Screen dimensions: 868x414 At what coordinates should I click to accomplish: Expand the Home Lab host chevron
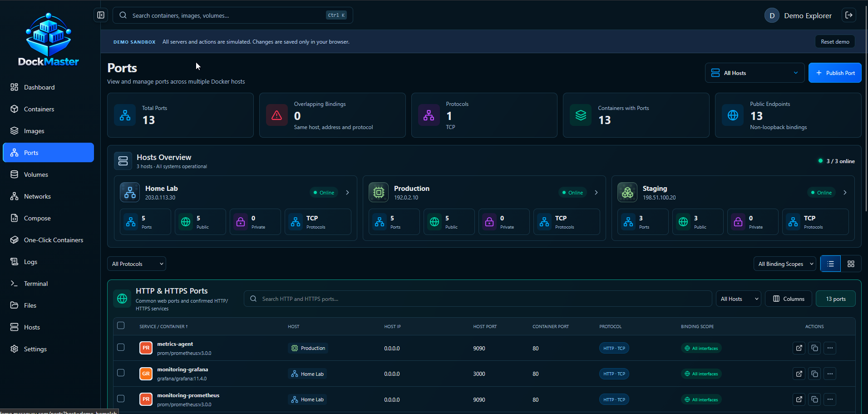click(x=348, y=192)
